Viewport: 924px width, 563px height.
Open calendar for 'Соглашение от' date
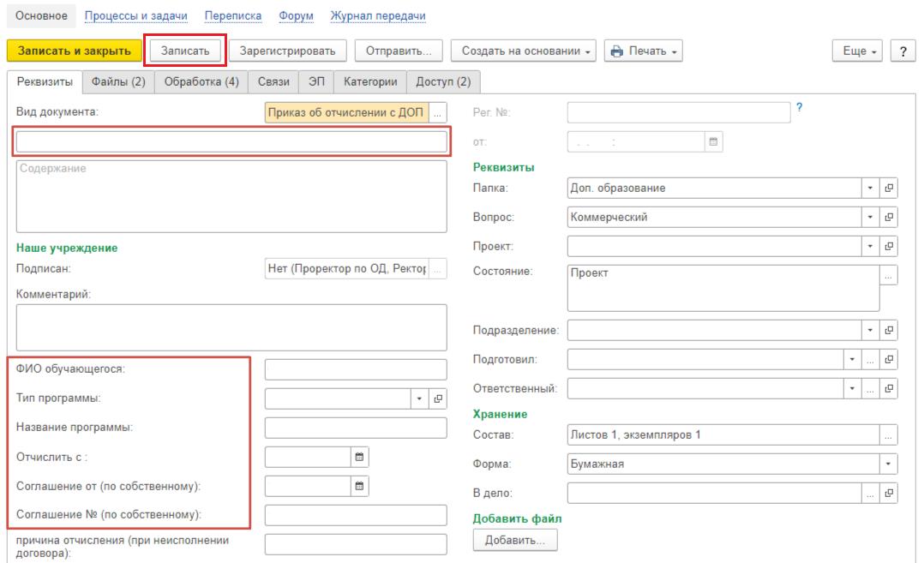point(359,486)
